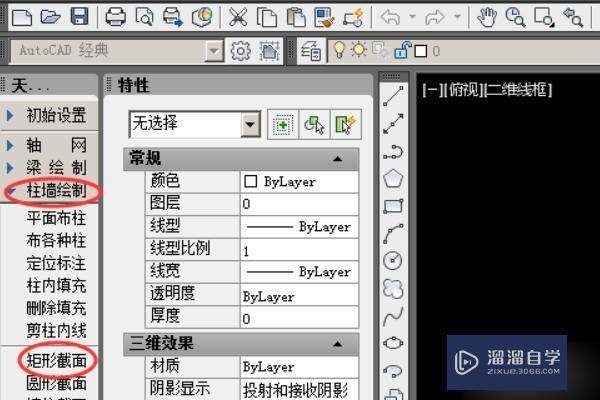
Task: Select the 定位标注 command
Action: coord(56,263)
